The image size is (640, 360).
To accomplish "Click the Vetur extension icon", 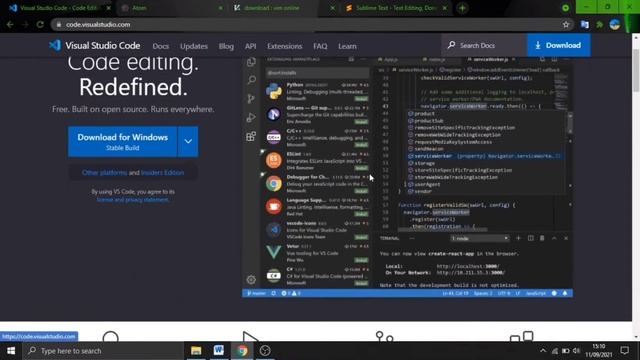I will pos(274,252).
